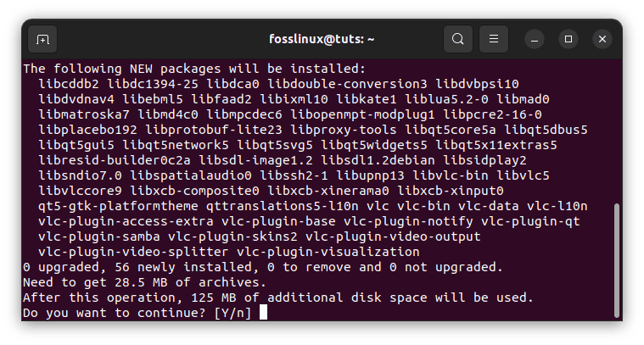Open a new terminal tab
644x345 pixels.
coord(42,39)
